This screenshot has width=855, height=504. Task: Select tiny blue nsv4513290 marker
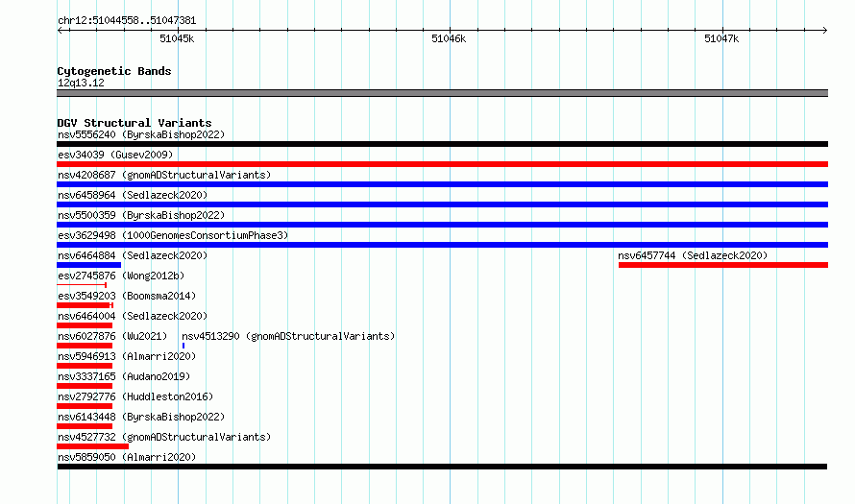point(183,346)
